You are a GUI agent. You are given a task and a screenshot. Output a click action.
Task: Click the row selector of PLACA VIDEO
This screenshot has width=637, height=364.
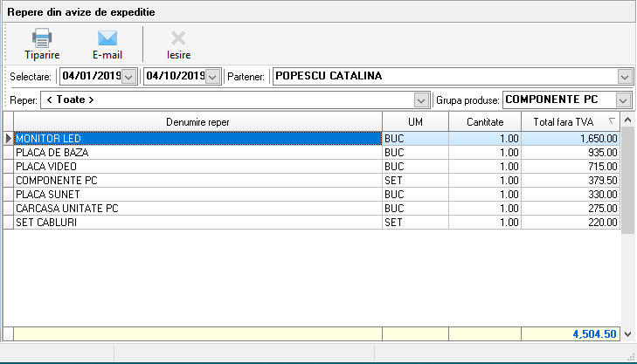click(x=8, y=167)
